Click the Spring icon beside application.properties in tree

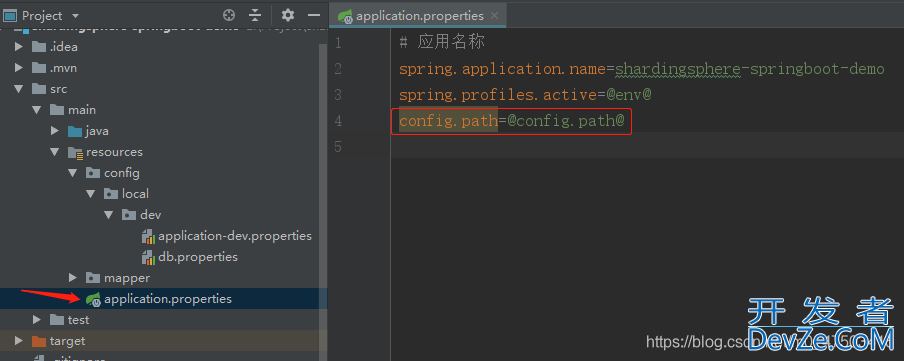(93, 299)
